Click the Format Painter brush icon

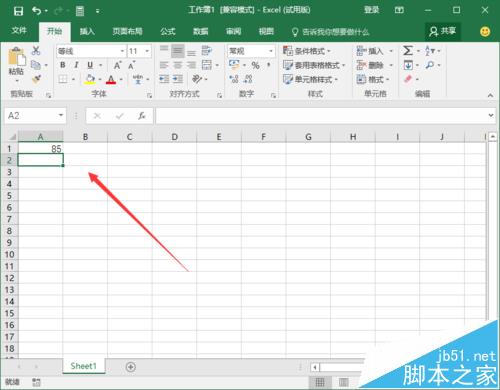click(36, 79)
